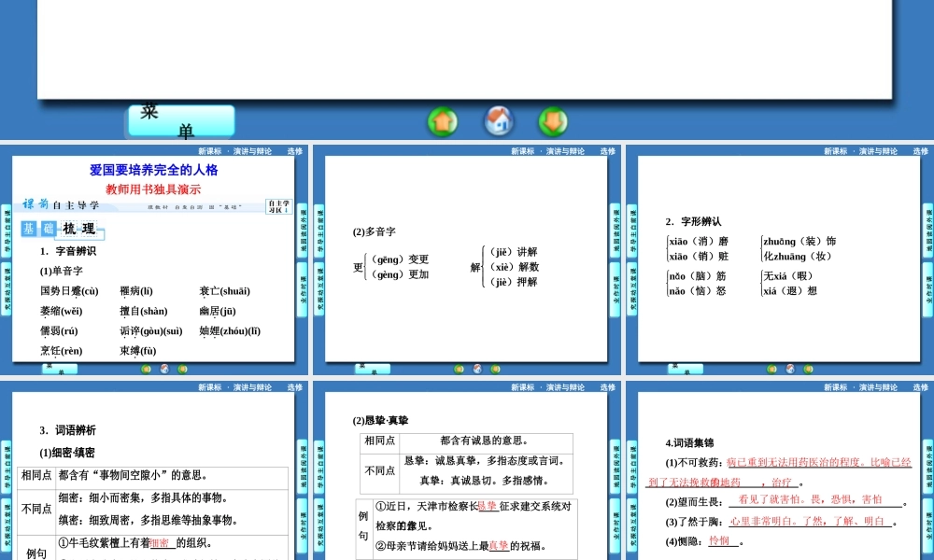Click the line xiá（遐）想
Screen dimensions: 934x560
click(x=790, y=291)
